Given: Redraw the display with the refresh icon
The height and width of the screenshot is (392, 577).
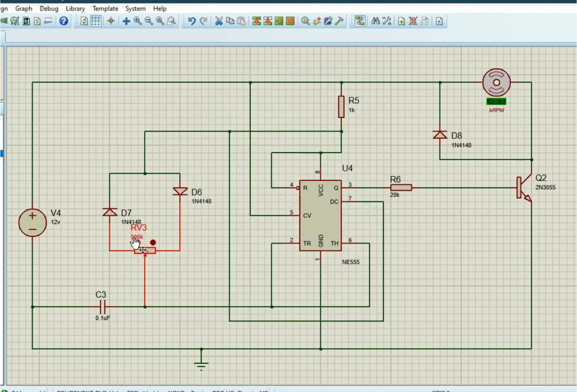Looking at the screenshot, I should tap(84, 21).
